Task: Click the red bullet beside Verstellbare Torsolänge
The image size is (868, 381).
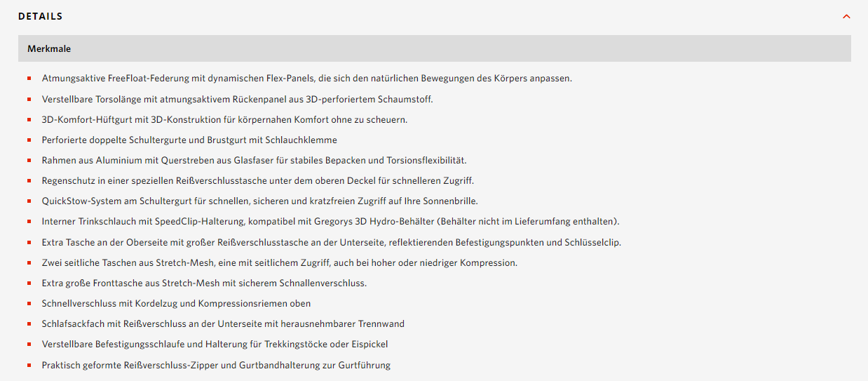Action: click(x=29, y=100)
